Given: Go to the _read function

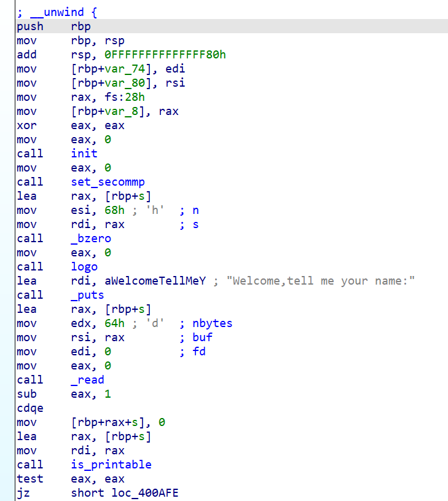Looking at the screenshot, I should click(87, 380).
